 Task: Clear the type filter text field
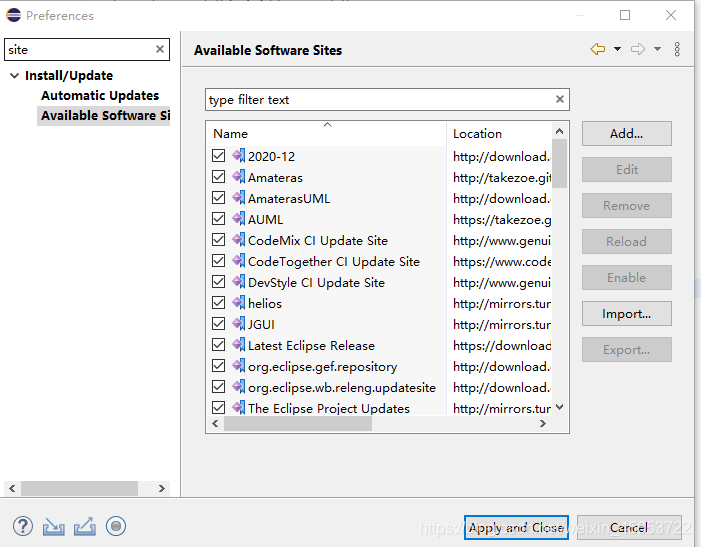[560, 99]
